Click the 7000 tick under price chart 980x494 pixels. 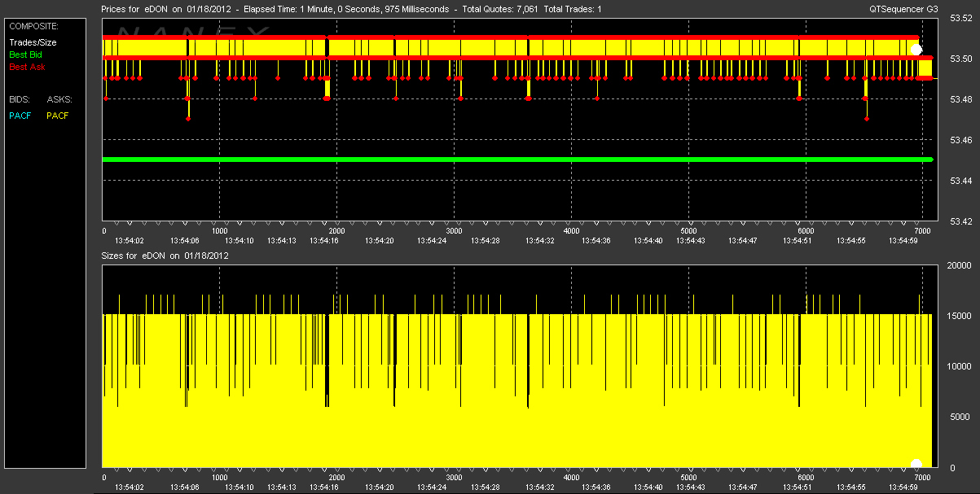(x=922, y=231)
